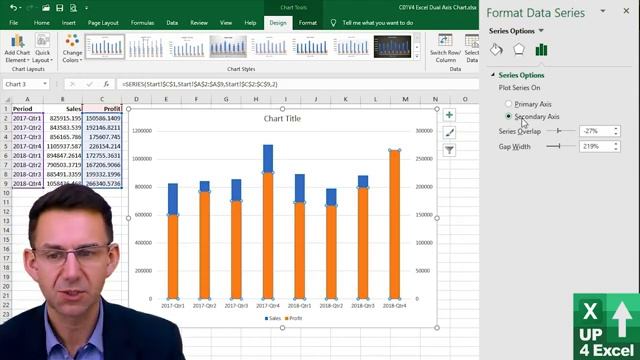This screenshot has height=360, width=640.
Task: Open Fill & Line options icon
Action: [496, 50]
